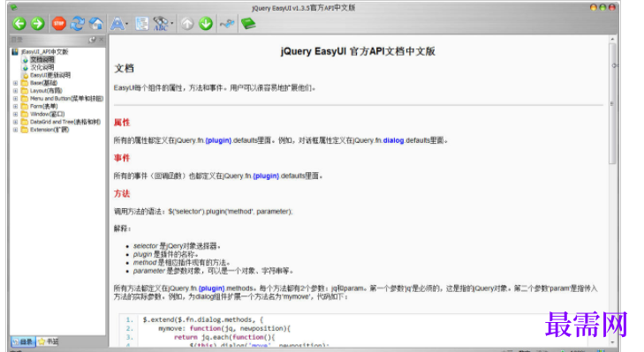Expand the Window(窗口) folder
Screen dimensions: 644x352
tap(15, 114)
